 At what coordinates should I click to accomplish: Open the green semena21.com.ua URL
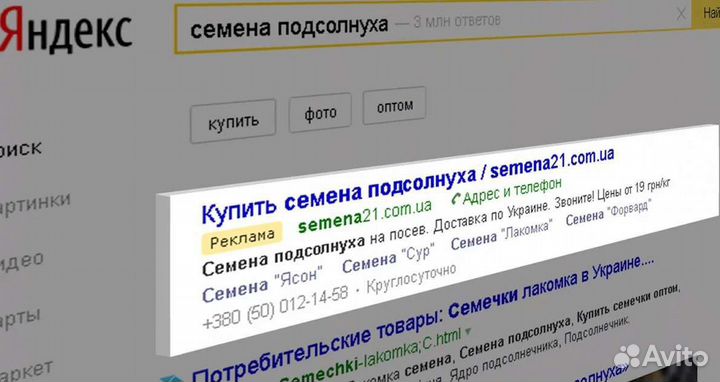click(x=365, y=215)
